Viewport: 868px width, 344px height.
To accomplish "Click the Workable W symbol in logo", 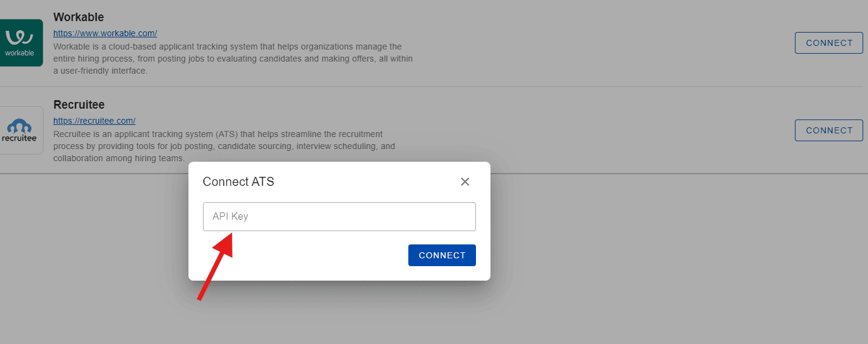I will pos(18,37).
